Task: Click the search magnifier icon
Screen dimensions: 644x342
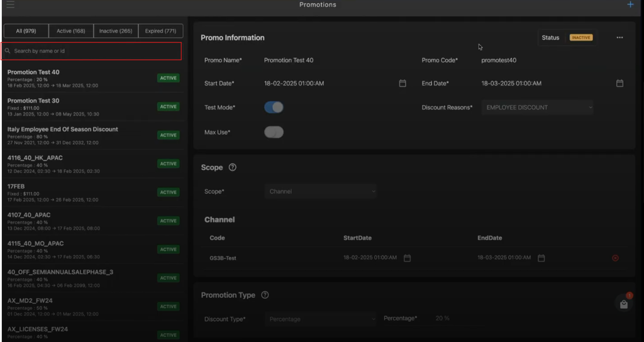Action: (x=8, y=51)
